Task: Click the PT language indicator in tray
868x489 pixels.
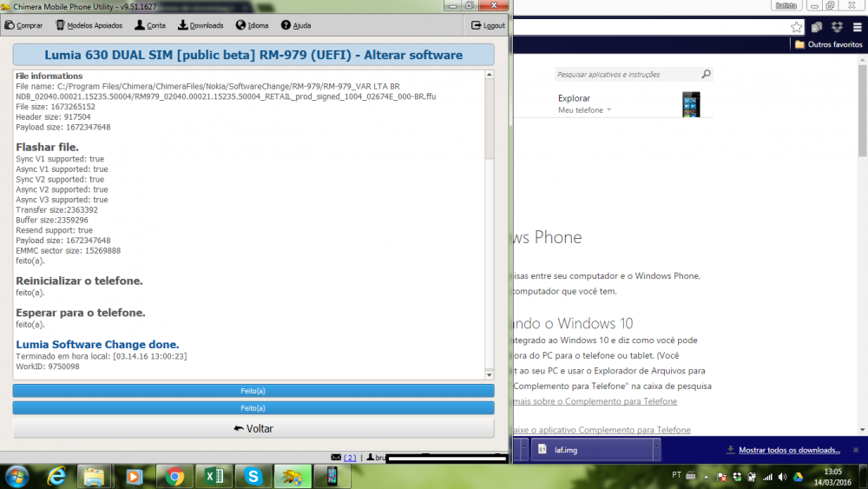Action: click(676, 475)
